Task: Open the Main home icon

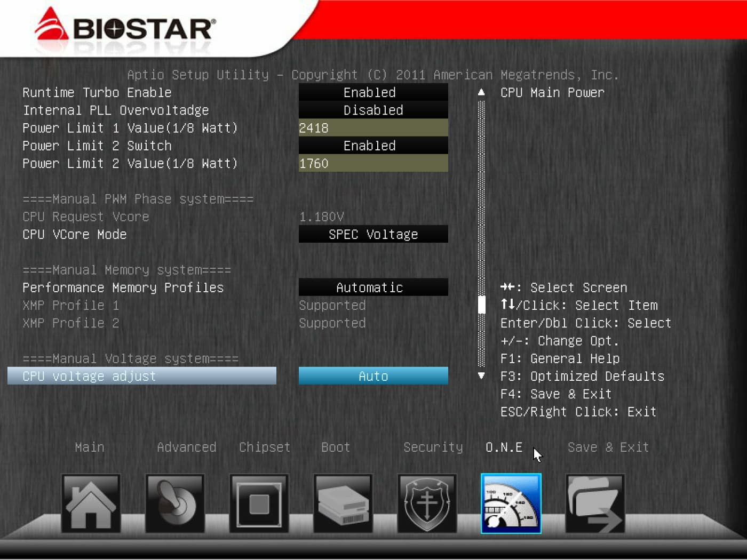Action: pyautogui.click(x=91, y=503)
